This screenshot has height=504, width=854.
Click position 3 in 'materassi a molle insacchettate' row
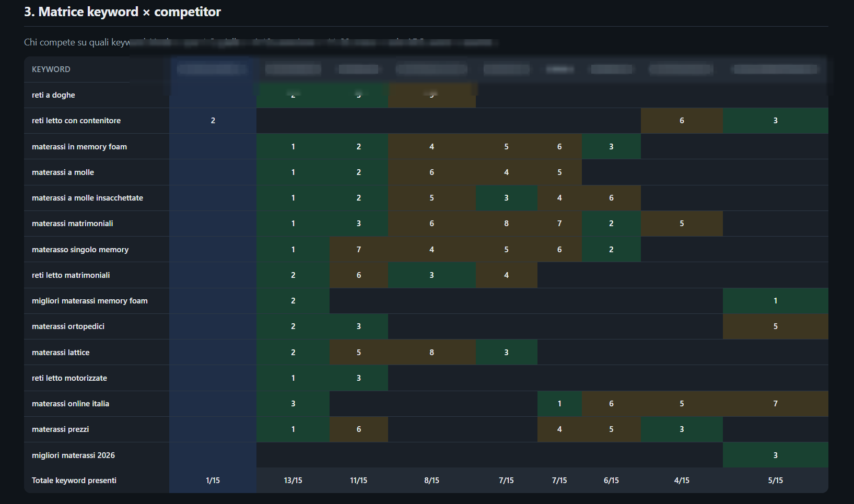click(x=506, y=198)
